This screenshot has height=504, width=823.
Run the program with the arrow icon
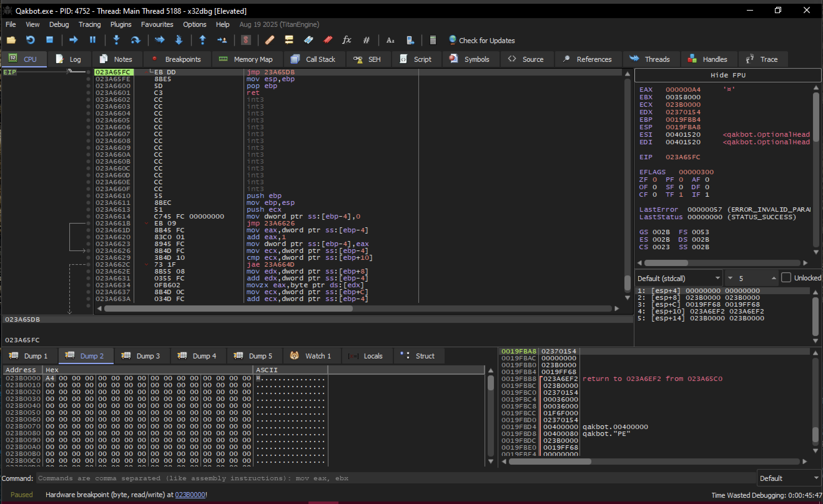point(73,40)
